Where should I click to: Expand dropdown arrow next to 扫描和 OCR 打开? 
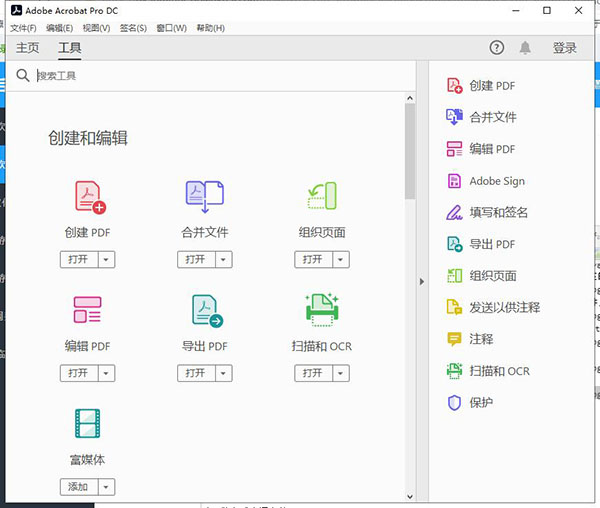341,373
